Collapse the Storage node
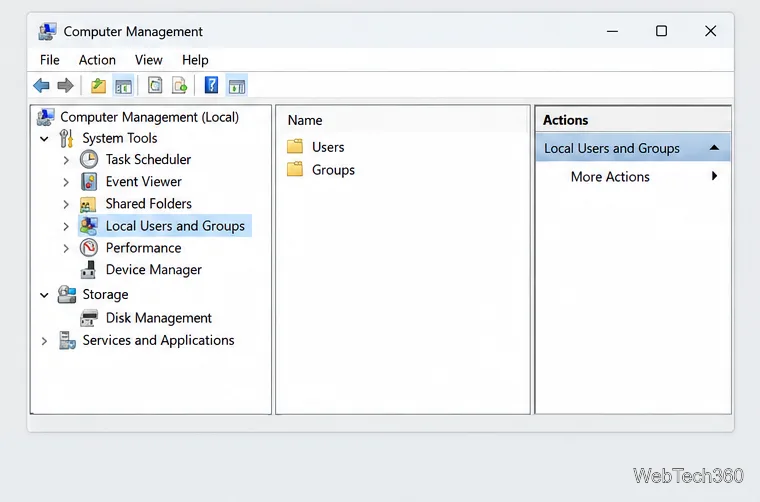760x502 pixels. pyautogui.click(x=44, y=295)
